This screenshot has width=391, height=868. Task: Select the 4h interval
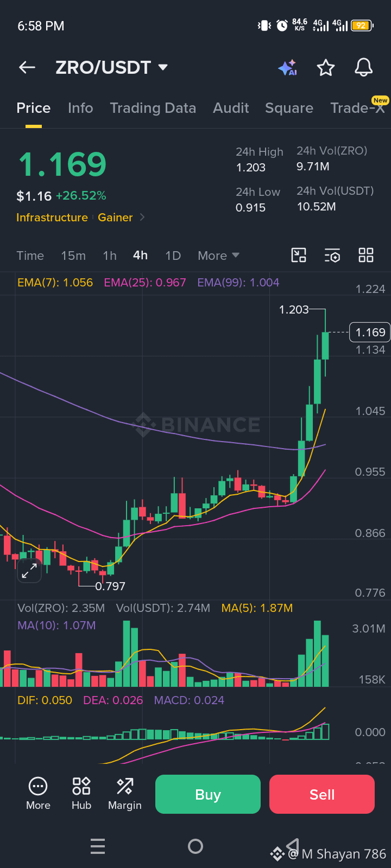[x=141, y=256]
